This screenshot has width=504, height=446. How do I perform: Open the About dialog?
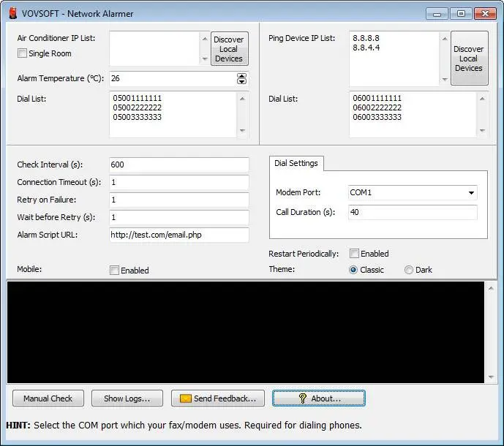[318, 398]
